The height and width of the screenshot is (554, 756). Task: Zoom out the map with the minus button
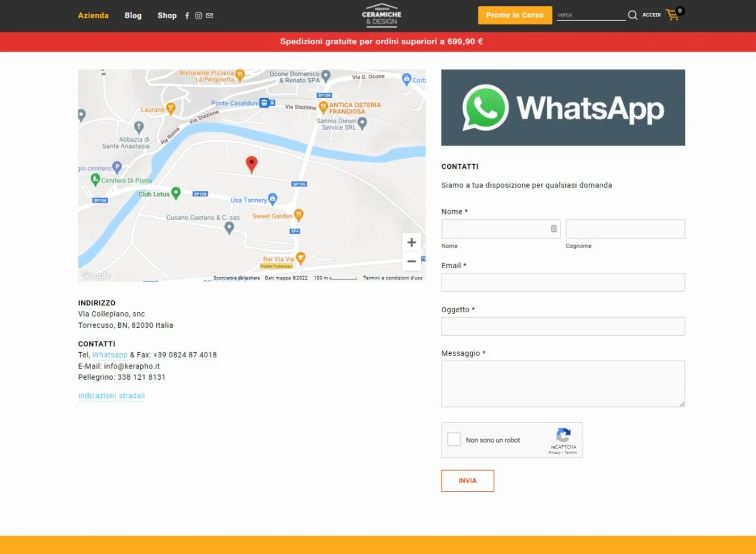click(x=412, y=261)
